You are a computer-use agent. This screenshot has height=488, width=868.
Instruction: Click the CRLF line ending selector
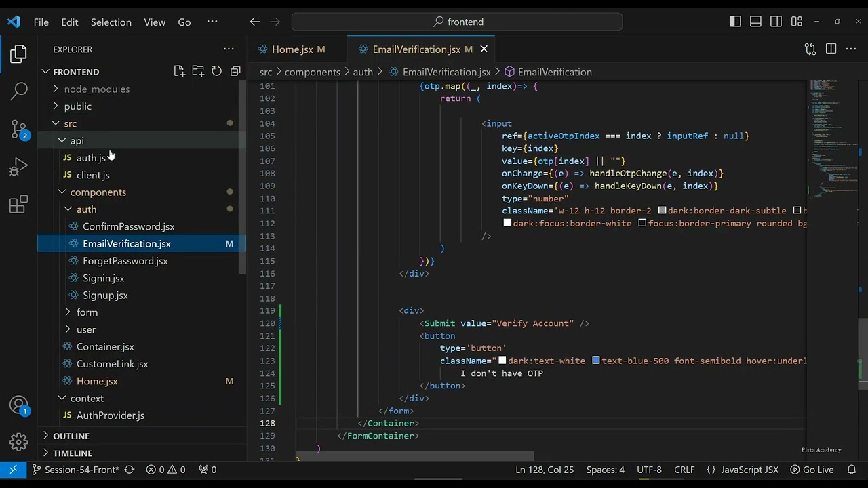(x=684, y=470)
